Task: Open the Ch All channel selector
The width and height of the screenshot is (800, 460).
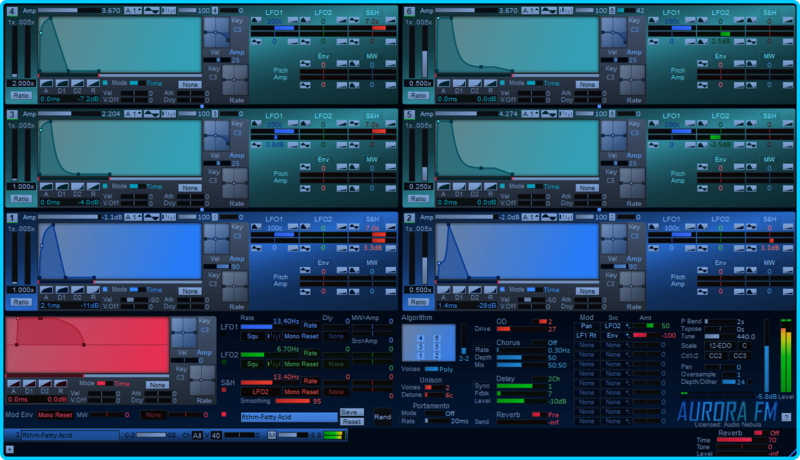Action: (197, 435)
